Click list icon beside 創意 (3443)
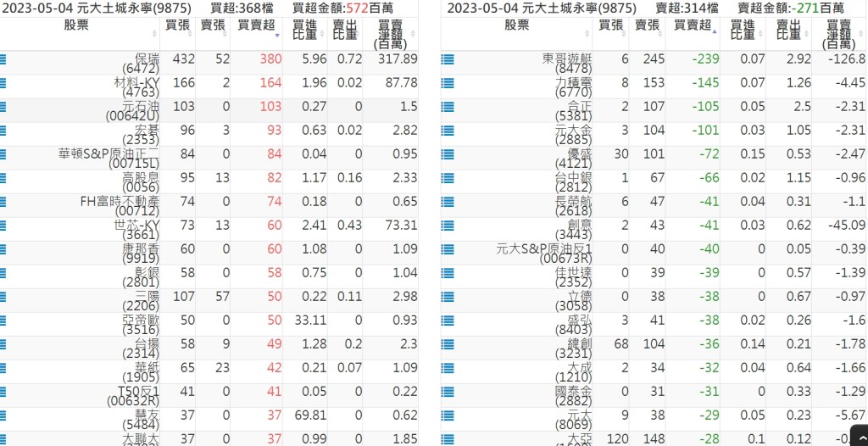 coord(448,226)
